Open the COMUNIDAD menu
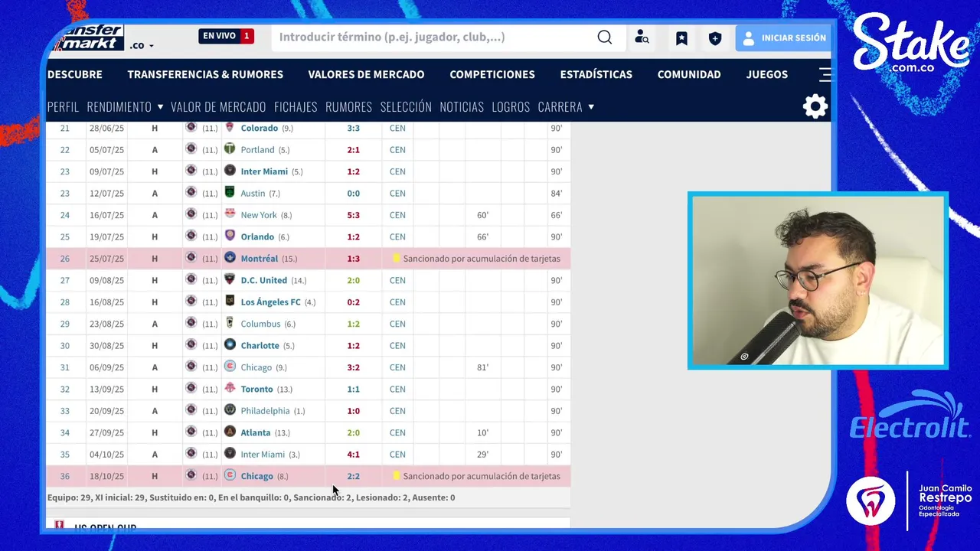 (x=689, y=74)
